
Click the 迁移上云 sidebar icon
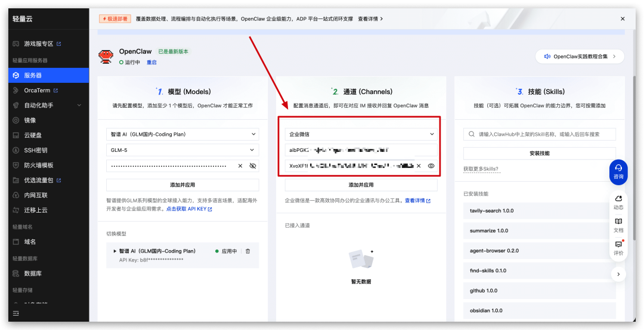[x=16, y=210]
